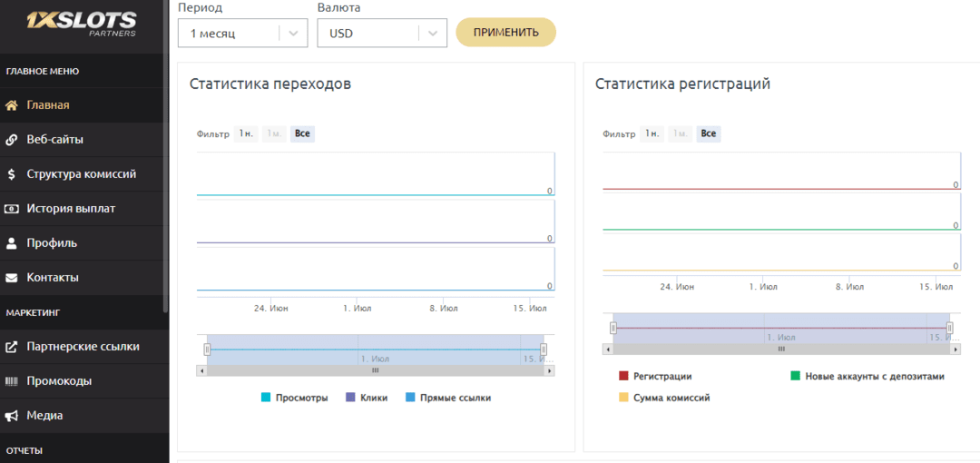Image resolution: width=980 pixels, height=463 pixels.
Task: Click the envelope icon beside Контакты
Action: (11, 277)
